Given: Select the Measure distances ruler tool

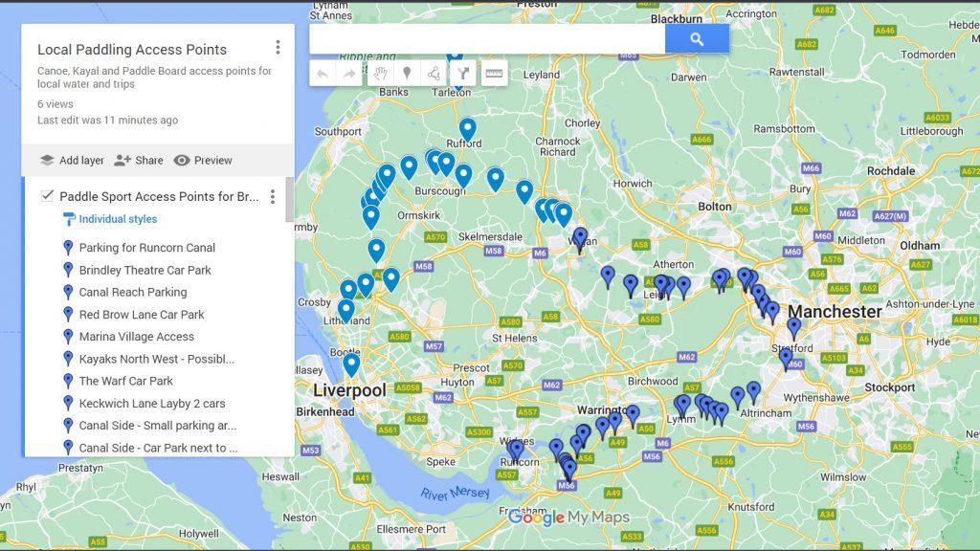Looking at the screenshot, I should [x=495, y=74].
